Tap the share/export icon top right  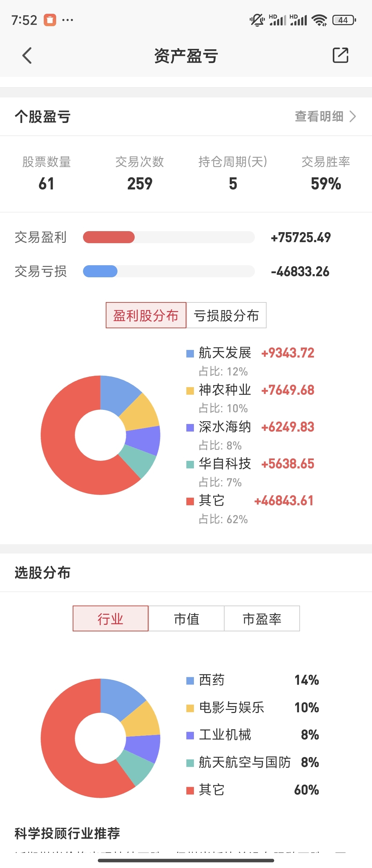point(340,55)
